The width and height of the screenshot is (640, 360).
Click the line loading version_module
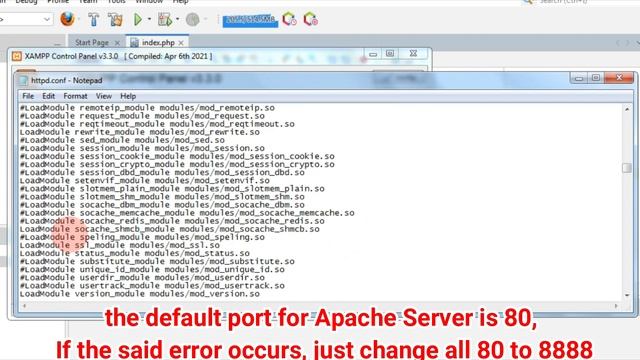pyautogui.click(x=140, y=294)
